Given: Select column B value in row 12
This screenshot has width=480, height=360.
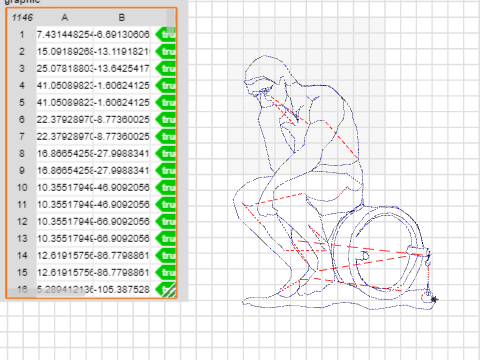Looking at the screenshot, I should pos(122,221).
